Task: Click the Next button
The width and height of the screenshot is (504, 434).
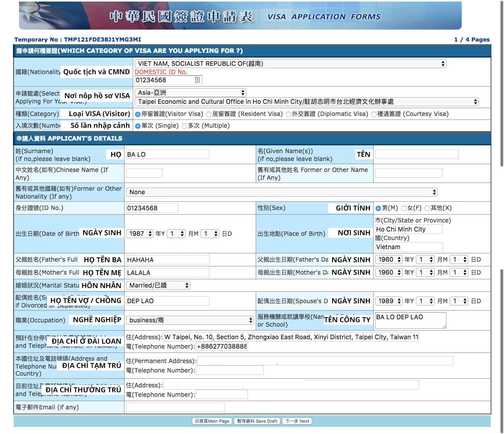Action: pos(297,421)
